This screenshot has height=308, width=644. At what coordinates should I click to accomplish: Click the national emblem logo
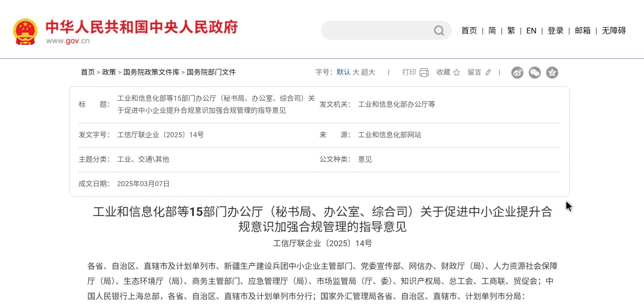(x=25, y=31)
